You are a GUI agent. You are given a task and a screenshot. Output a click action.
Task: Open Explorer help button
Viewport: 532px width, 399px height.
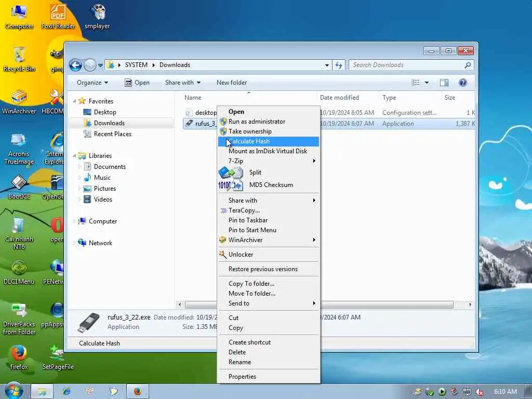463,83
